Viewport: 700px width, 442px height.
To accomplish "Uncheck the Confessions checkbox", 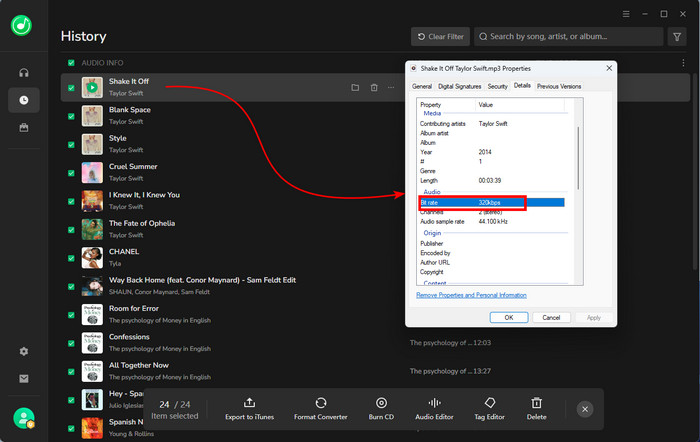I will pyautogui.click(x=71, y=343).
